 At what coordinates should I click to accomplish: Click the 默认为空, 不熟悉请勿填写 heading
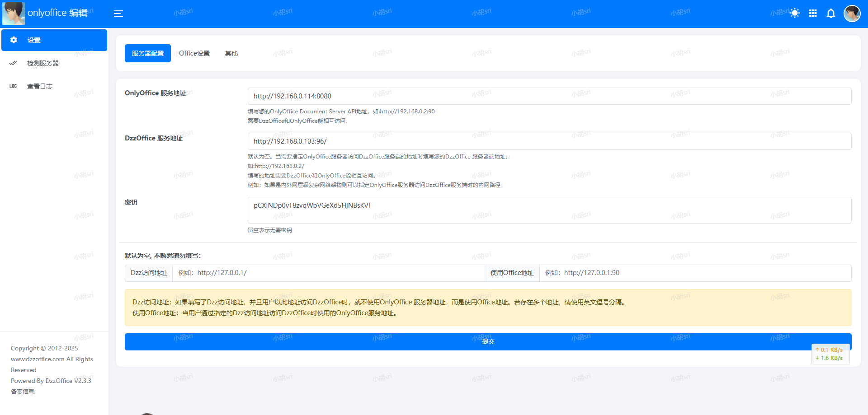tap(163, 256)
